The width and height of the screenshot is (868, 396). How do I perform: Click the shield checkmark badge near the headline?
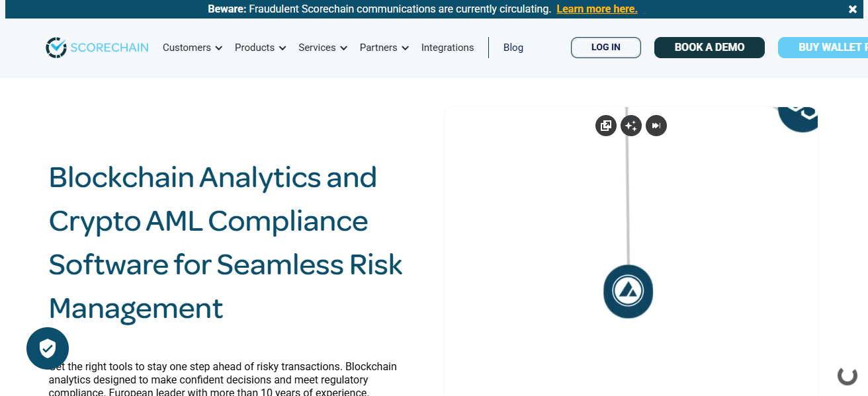pos(48,348)
